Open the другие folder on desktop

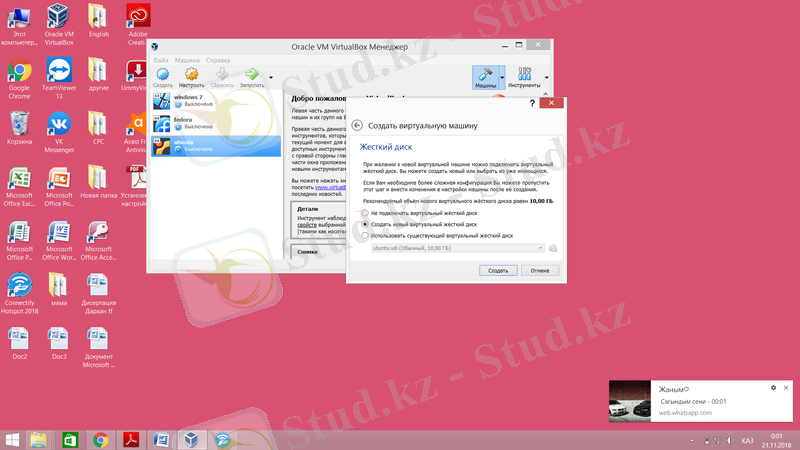coord(98,74)
